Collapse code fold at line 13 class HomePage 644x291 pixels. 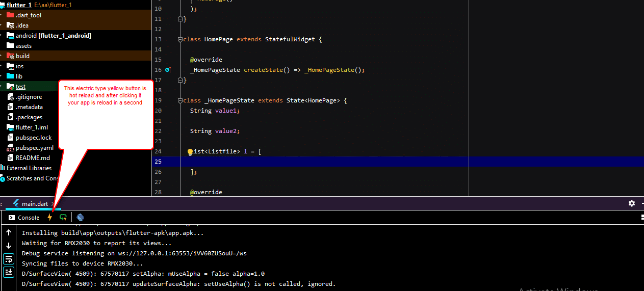[180, 39]
